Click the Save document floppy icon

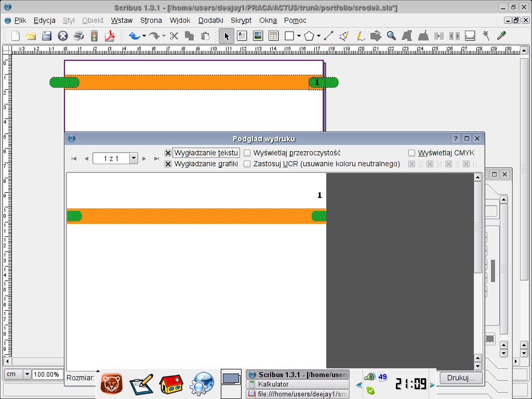[47, 36]
